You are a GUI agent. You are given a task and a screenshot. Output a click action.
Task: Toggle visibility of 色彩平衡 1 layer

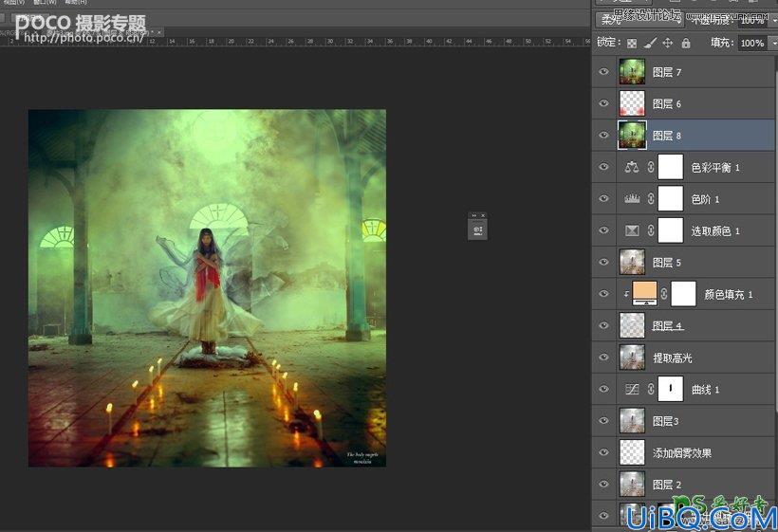click(603, 167)
